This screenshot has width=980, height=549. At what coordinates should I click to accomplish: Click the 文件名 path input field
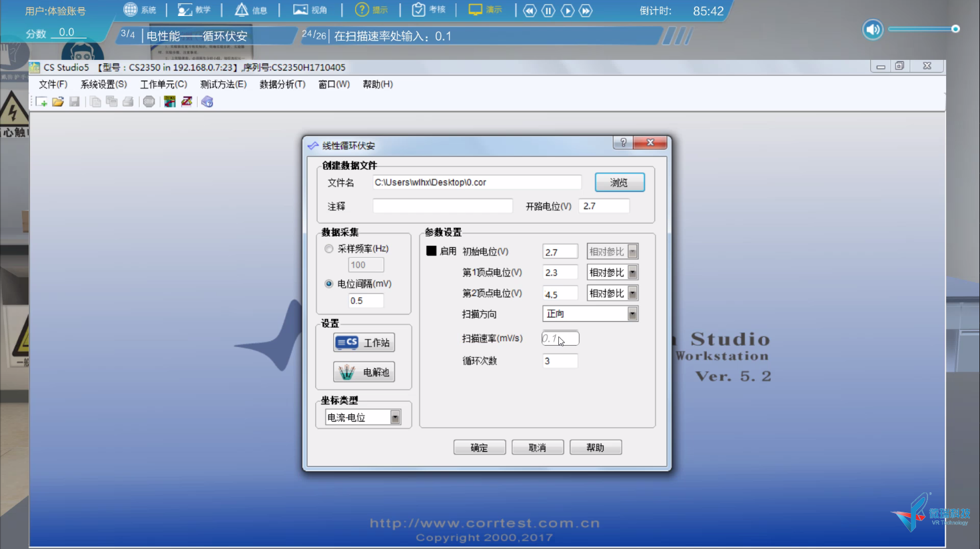(477, 183)
